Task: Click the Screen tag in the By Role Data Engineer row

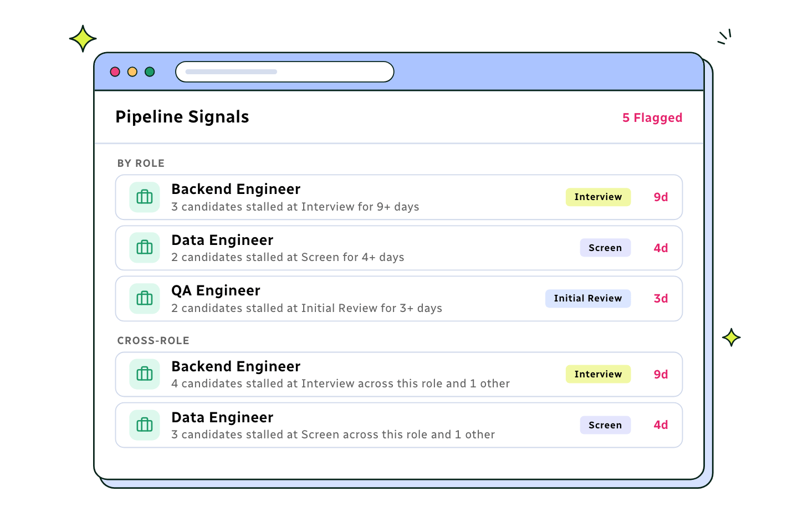Action: [x=605, y=248]
